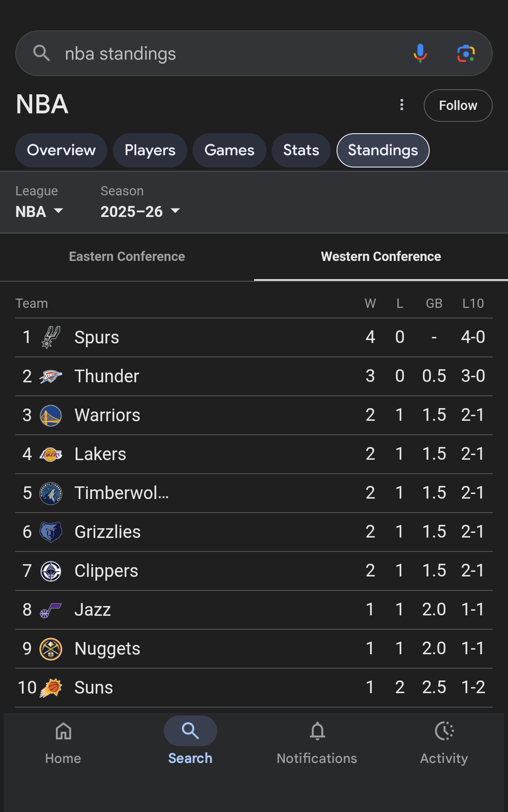Open the three-dot NBA options menu

402,105
